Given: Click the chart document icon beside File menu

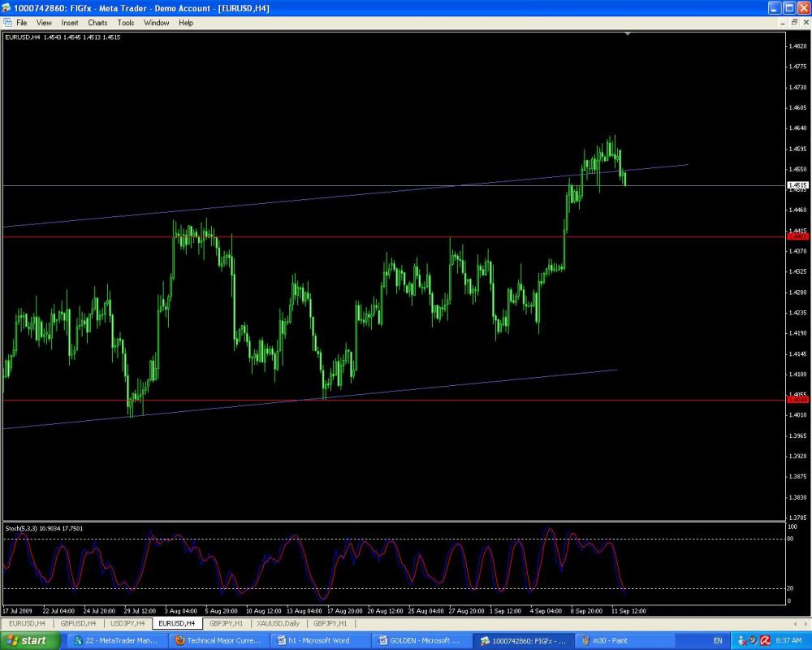Looking at the screenshot, I should click(x=7, y=23).
